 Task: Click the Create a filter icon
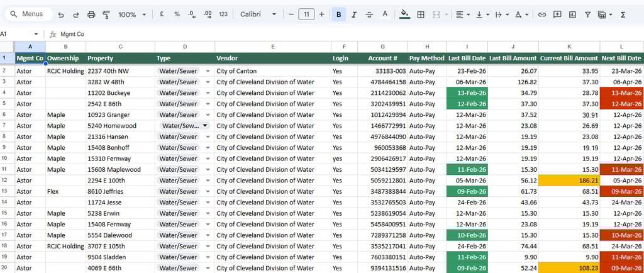point(587,14)
